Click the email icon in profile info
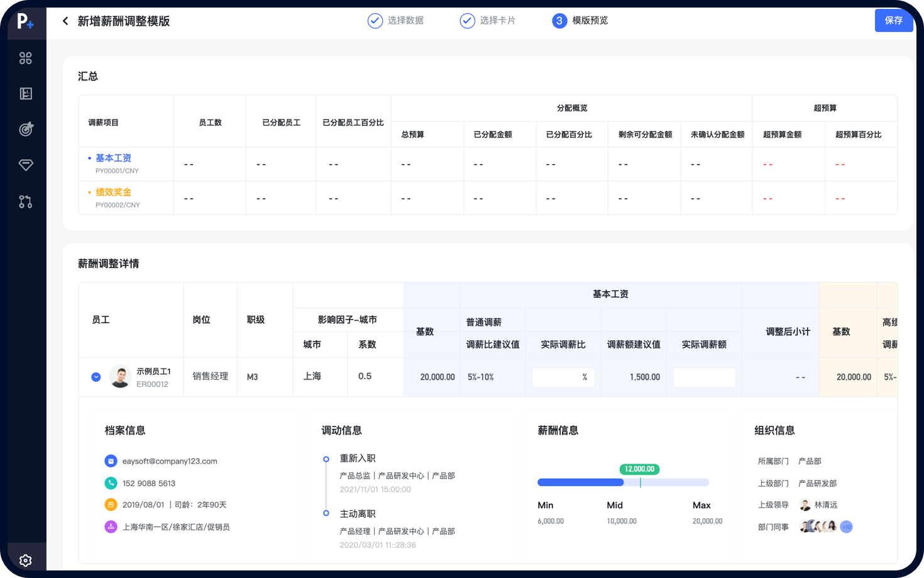924x578 pixels. pyautogui.click(x=111, y=461)
